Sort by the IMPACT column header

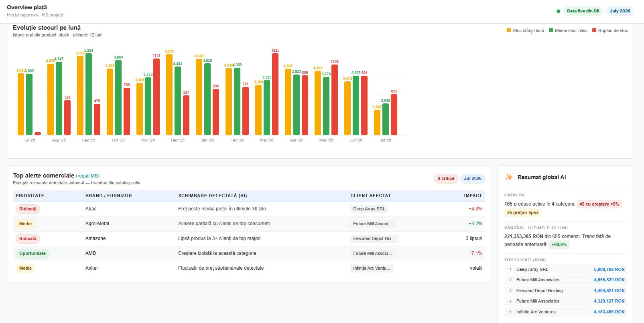click(x=473, y=196)
